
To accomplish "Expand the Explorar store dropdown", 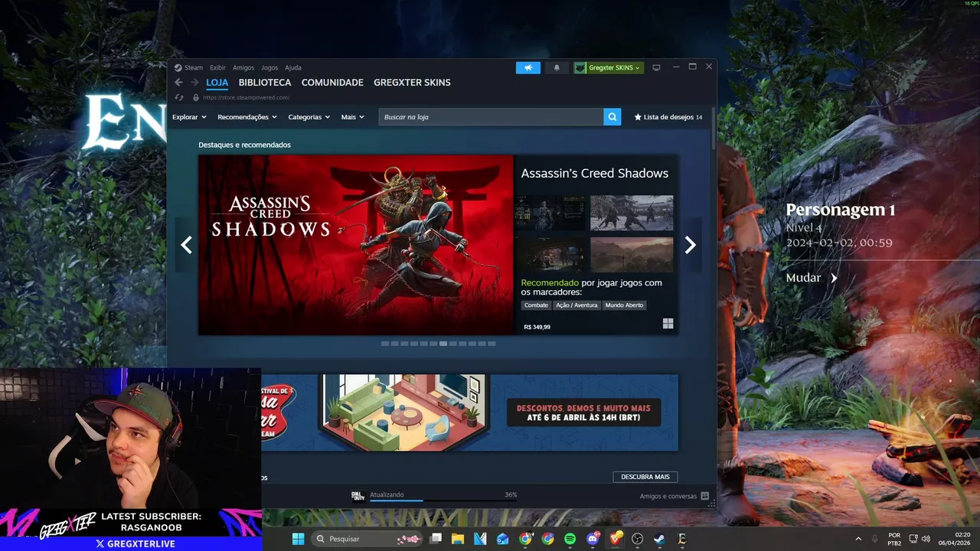I will pyautogui.click(x=189, y=117).
